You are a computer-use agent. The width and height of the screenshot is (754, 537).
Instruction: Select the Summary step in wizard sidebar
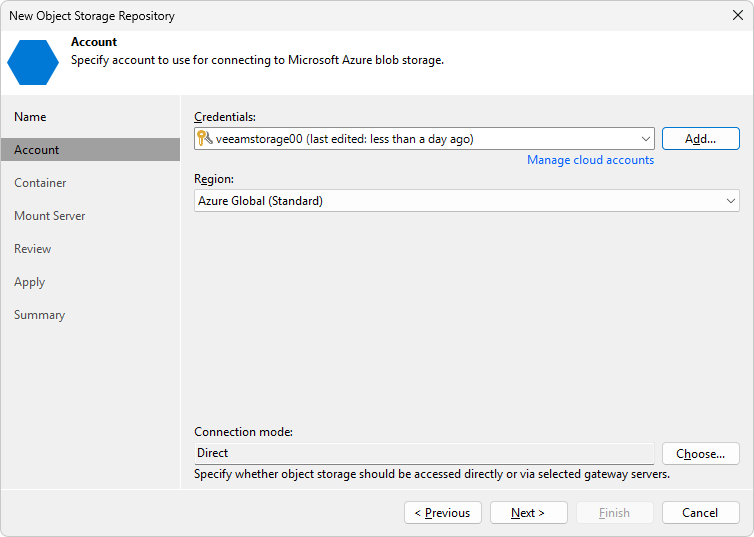(39, 315)
